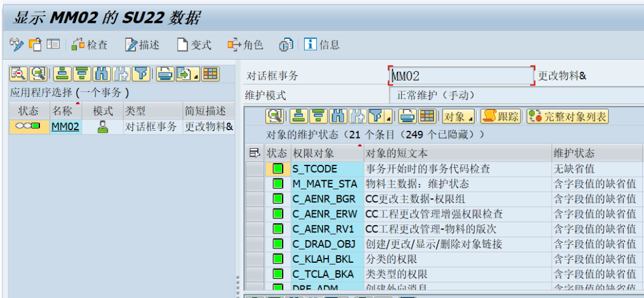Open the 对象 dropdown menu

[x=459, y=116]
